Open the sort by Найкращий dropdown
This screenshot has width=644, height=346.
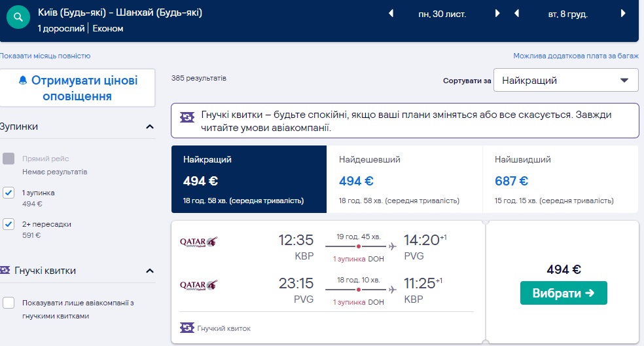(565, 81)
